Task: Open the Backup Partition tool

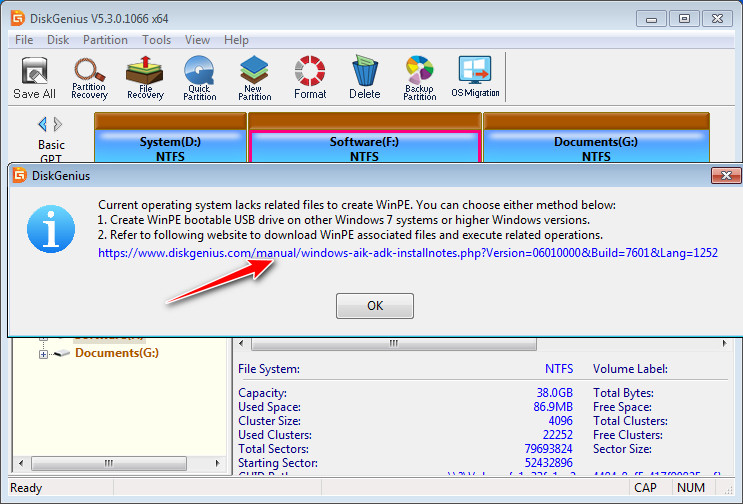Action: click(419, 78)
